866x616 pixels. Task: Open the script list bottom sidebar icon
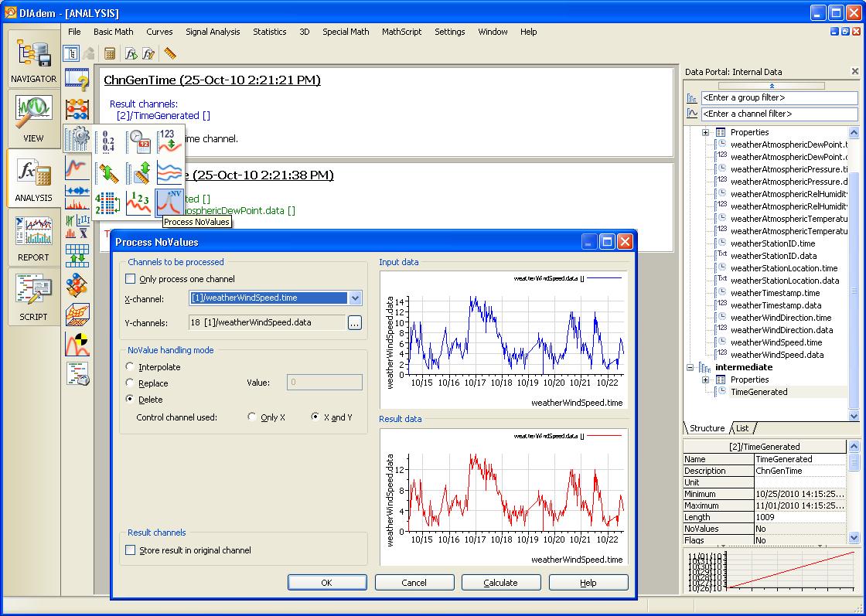tap(77, 373)
